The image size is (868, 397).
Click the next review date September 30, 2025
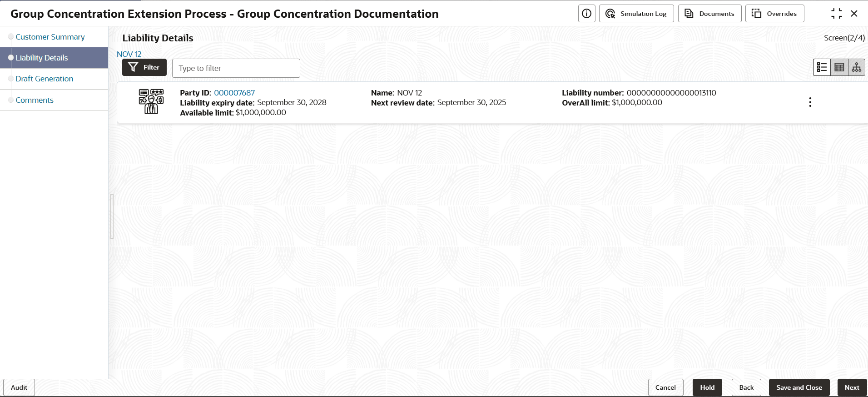(x=471, y=102)
